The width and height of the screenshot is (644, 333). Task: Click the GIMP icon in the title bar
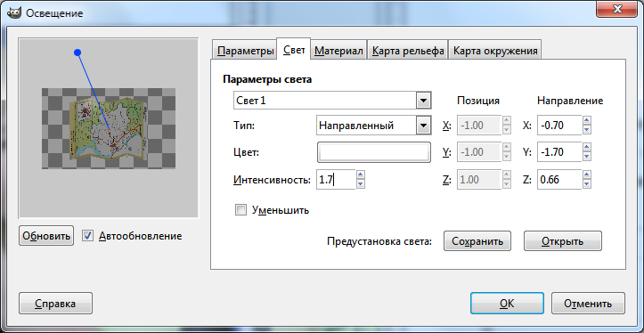(14, 13)
